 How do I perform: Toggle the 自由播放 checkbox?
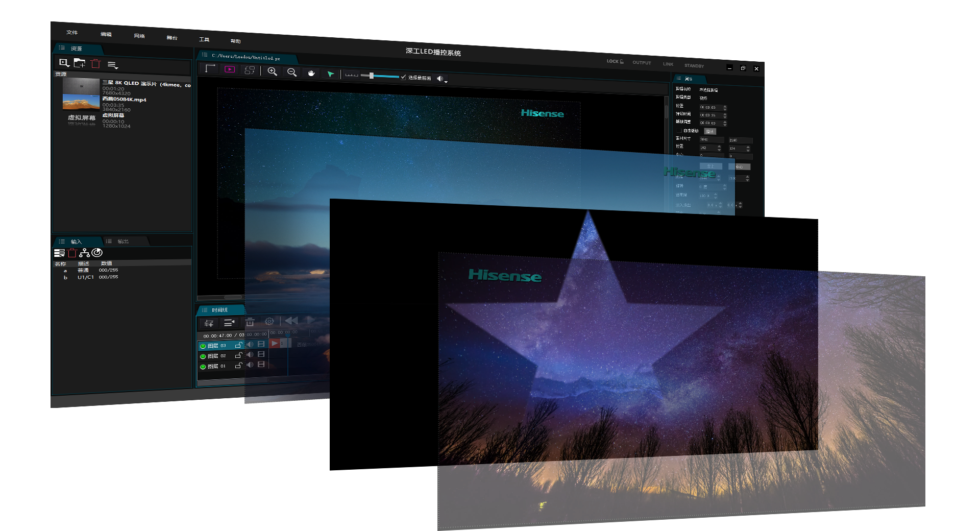tap(680, 131)
